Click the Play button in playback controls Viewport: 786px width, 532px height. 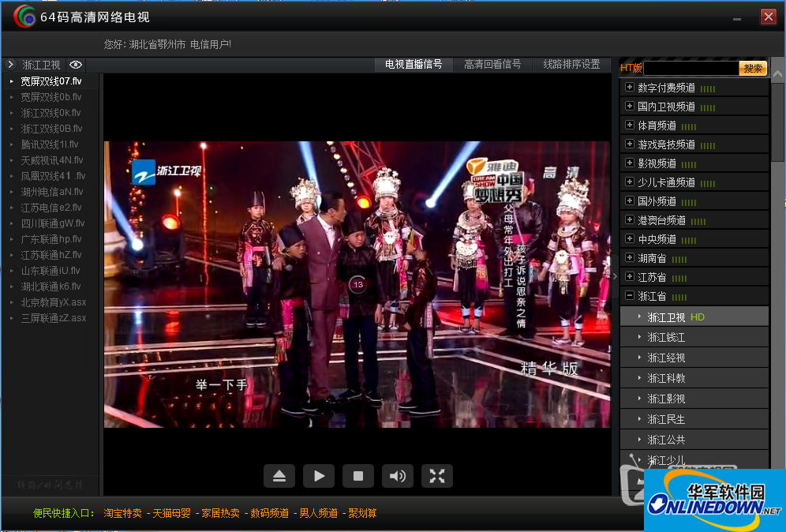[318, 476]
